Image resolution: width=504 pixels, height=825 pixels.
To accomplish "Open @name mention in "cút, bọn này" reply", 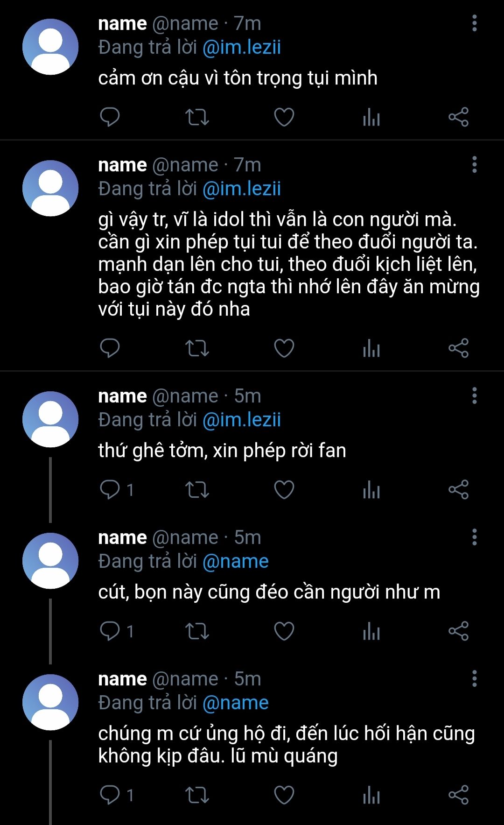I will [236, 561].
